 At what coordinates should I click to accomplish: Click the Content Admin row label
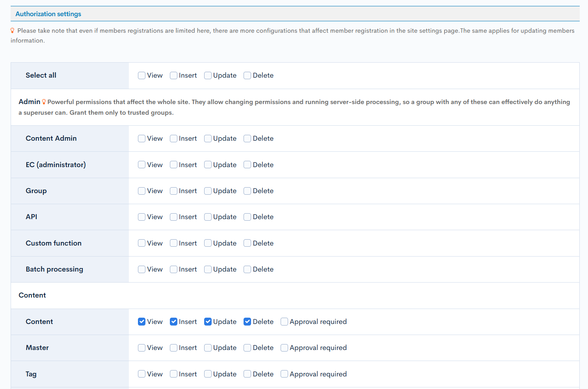(x=51, y=138)
